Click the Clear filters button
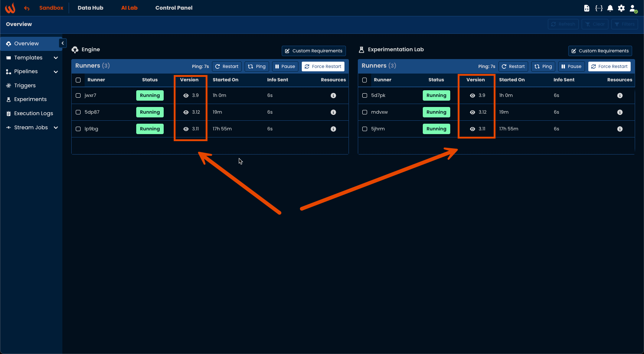644x354 pixels. [595, 24]
